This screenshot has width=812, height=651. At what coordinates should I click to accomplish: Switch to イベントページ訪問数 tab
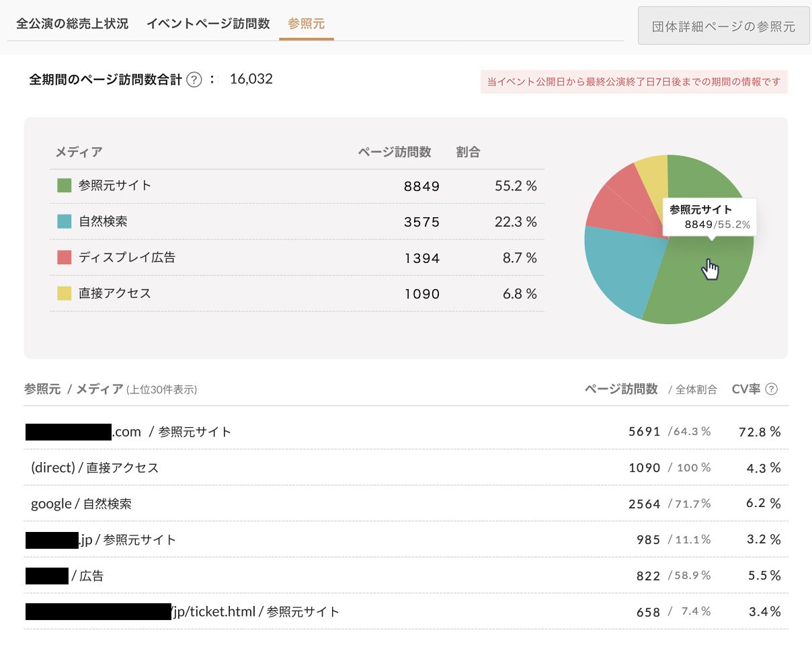pos(208,24)
